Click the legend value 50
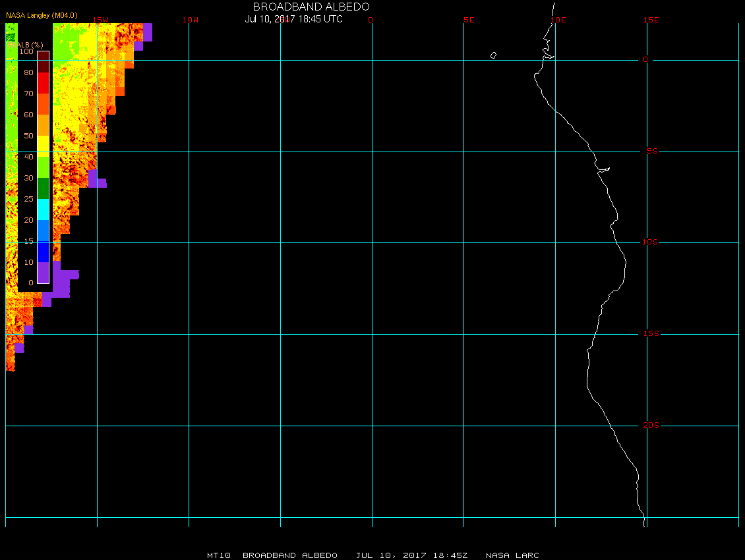Viewport: 745px width, 560px height. pyautogui.click(x=29, y=136)
